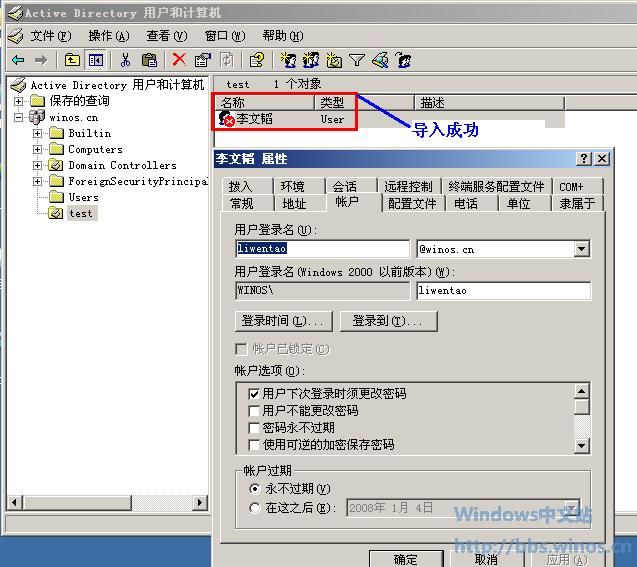Switch to the 终端服务配置文件 tab

click(x=496, y=186)
